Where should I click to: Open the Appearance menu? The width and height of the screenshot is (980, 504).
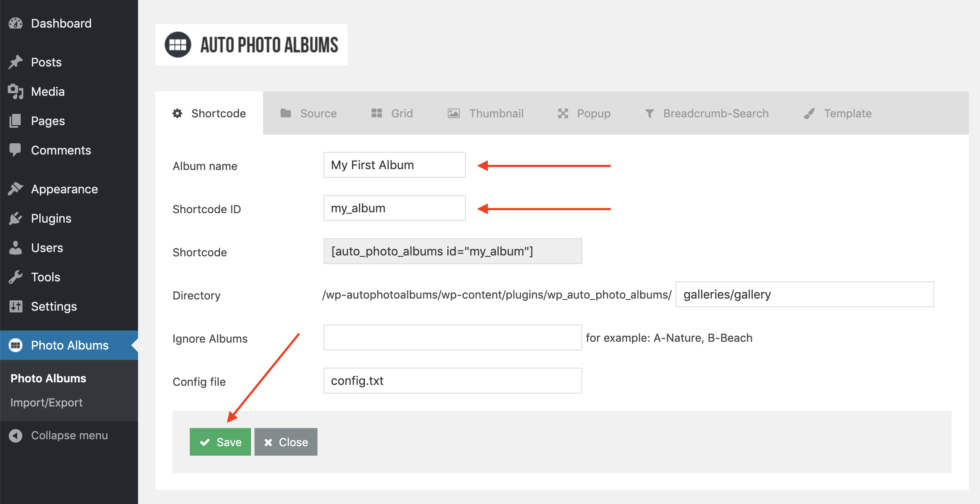pos(69,189)
